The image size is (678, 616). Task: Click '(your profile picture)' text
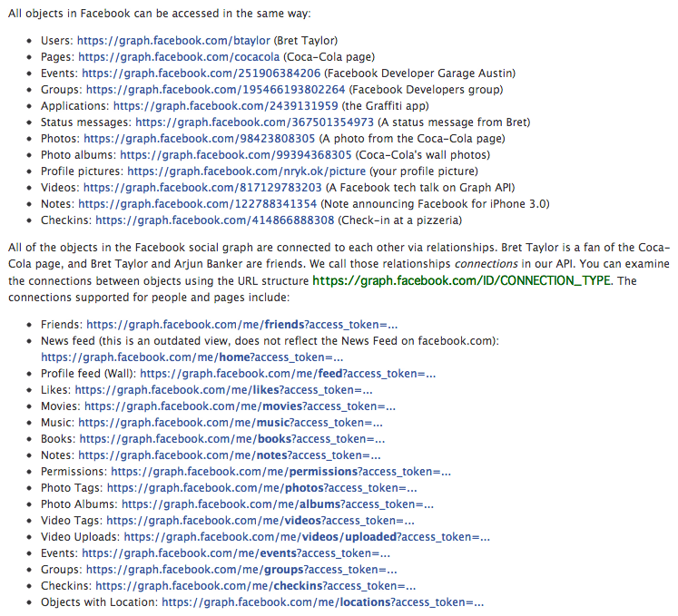click(424, 171)
